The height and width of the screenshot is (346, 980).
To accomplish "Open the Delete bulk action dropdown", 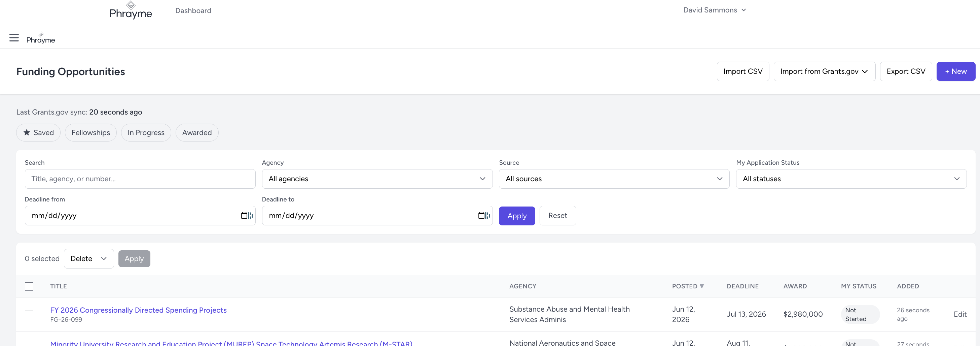I will point(88,259).
